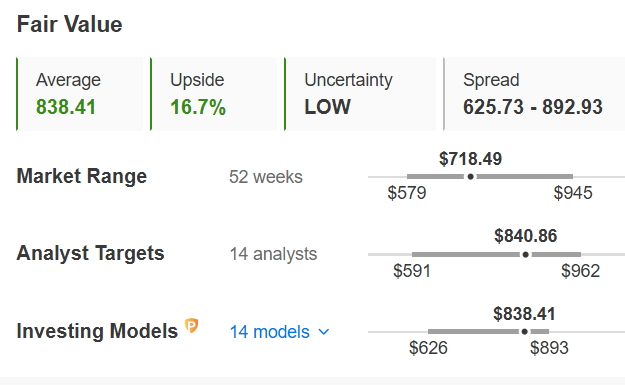Click the $579 market range low label
Image resolution: width=625 pixels, height=385 pixels.
407,193
